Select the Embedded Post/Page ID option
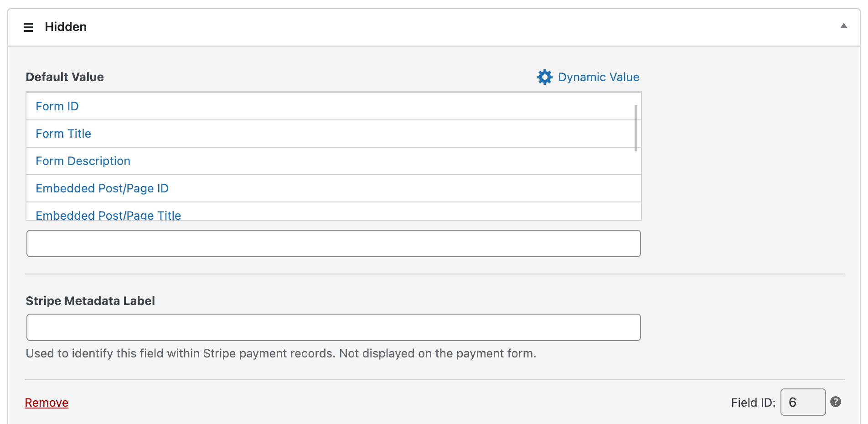The image size is (868, 424). [102, 188]
